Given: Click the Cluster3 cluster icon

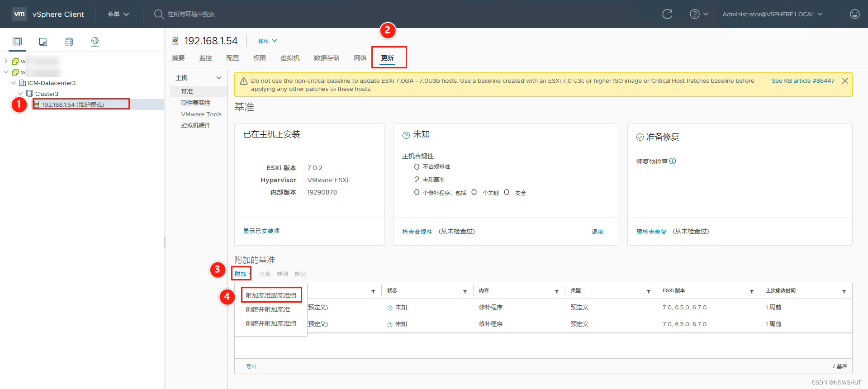Looking at the screenshot, I should click(30, 94).
